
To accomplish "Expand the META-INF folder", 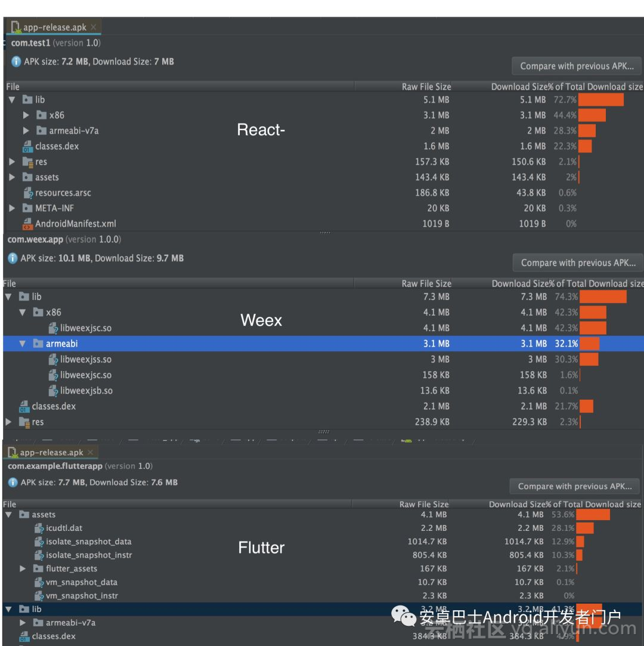I will click(x=12, y=208).
